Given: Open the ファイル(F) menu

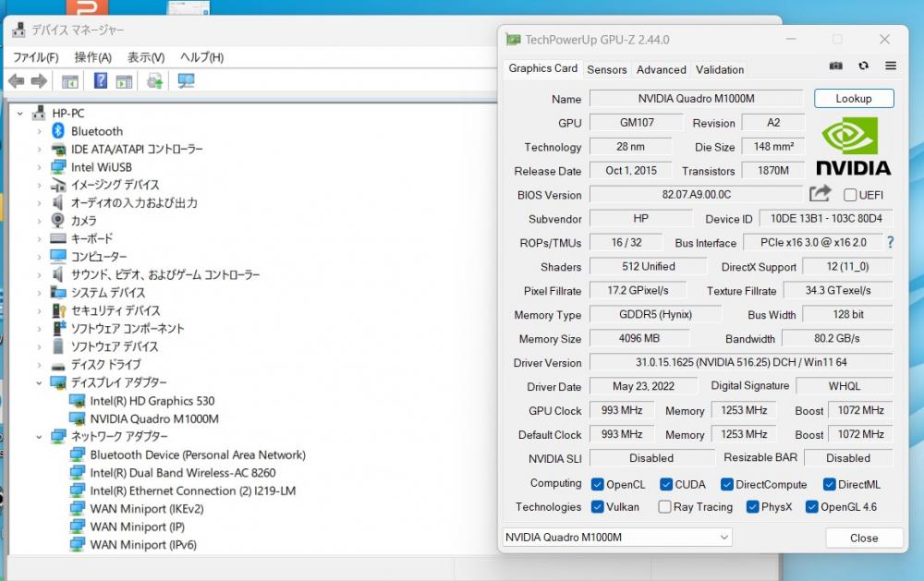Looking at the screenshot, I should [x=36, y=57].
